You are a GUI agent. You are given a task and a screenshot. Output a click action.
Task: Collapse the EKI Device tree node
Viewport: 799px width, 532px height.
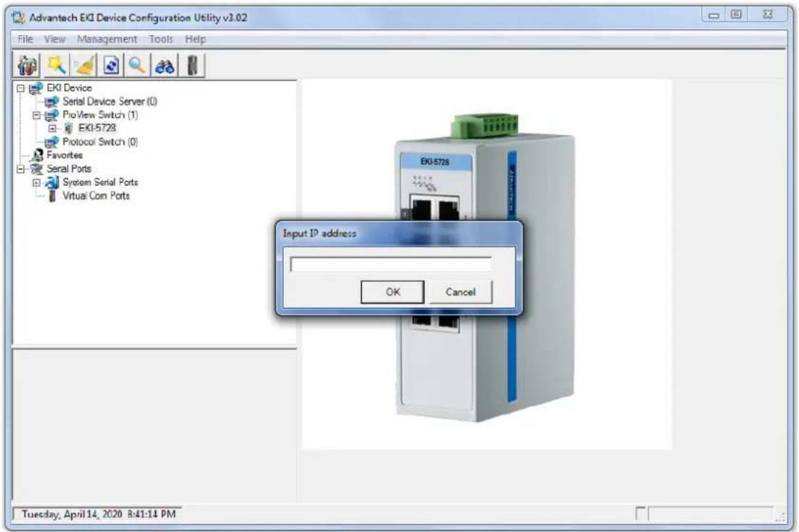[x=21, y=89]
